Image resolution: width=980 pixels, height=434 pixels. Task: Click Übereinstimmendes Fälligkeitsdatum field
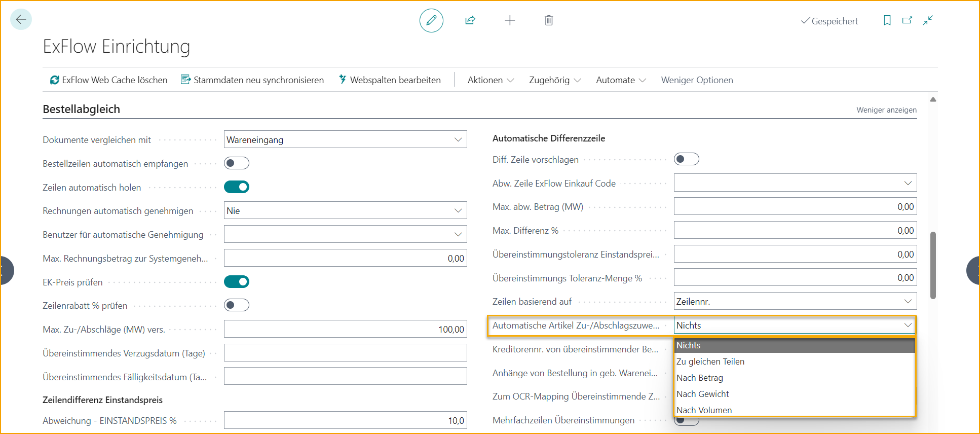346,376
